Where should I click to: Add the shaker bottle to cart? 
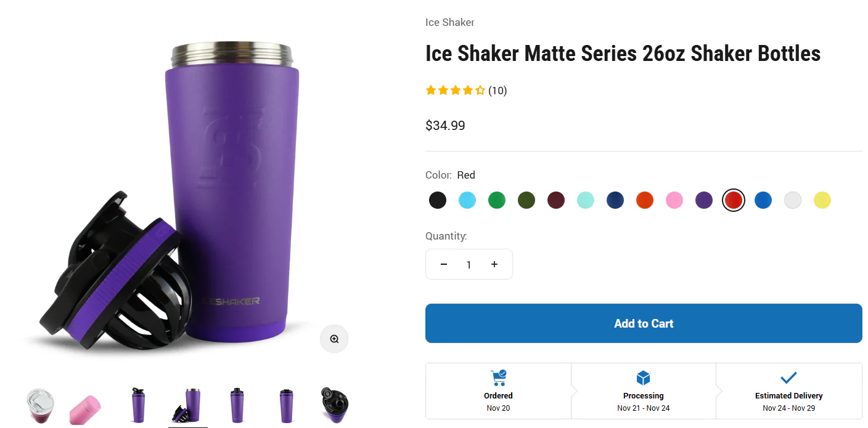[643, 323]
